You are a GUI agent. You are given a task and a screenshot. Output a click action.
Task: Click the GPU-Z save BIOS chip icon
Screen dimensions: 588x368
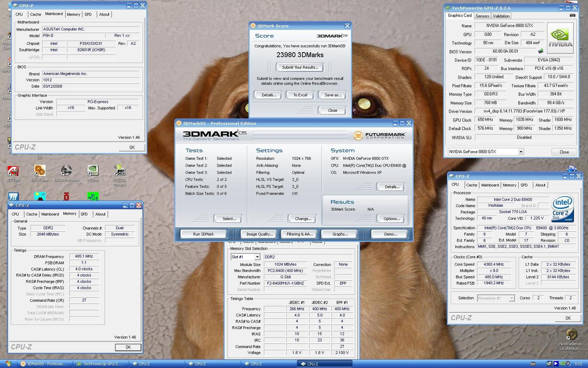(541, 51)
